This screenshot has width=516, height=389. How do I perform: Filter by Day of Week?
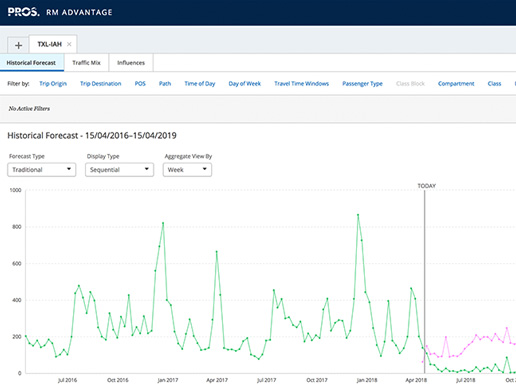[245, 84]
